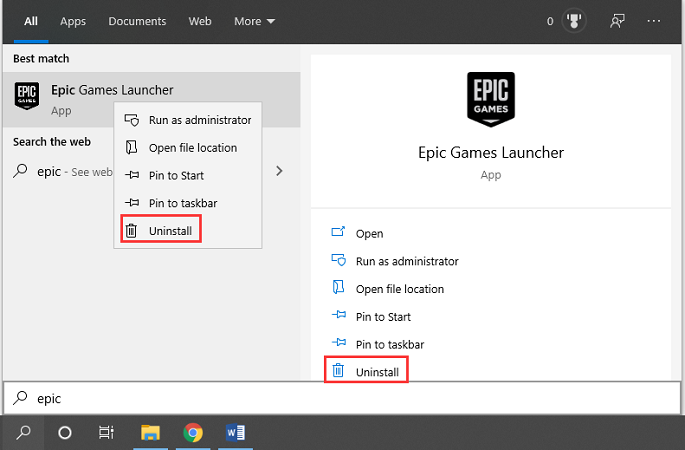Viewport: 685px width, 450px height.
Task: Click the blue Open icon in right pane
Action: (x=338, y=232)
